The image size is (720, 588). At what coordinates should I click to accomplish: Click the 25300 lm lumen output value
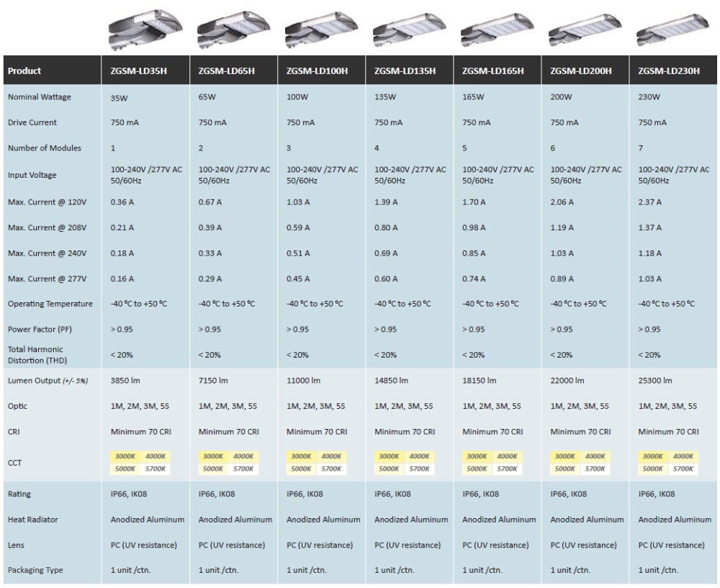pos(655,381)
